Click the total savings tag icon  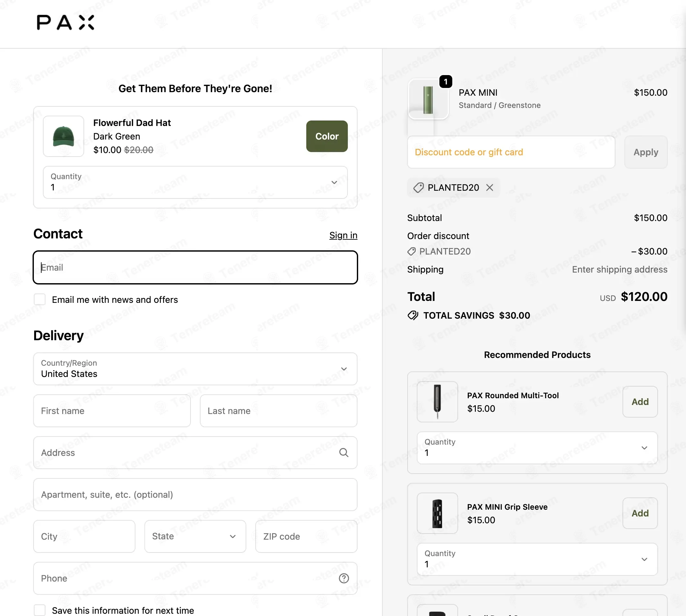(413, 315)
